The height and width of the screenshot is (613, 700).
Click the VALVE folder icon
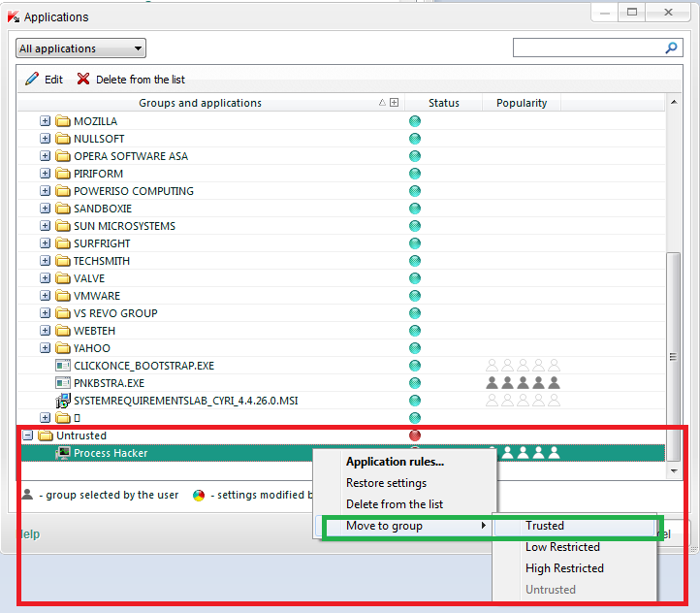pos(63,278)
